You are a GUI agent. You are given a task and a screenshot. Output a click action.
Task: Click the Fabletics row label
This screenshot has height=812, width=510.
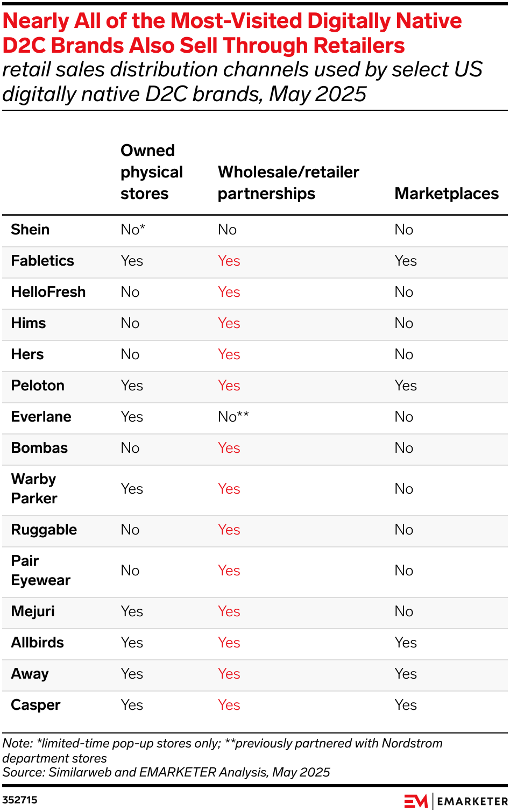(42, 261)
